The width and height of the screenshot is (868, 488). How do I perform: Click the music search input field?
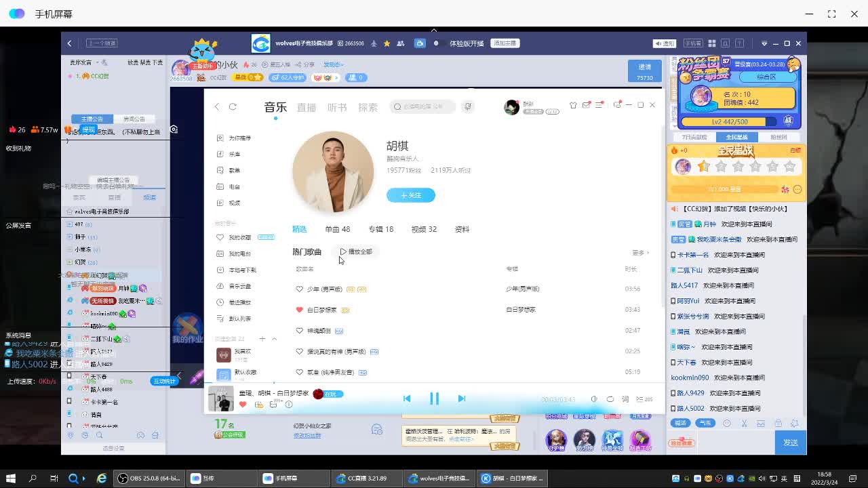(425, 106)
